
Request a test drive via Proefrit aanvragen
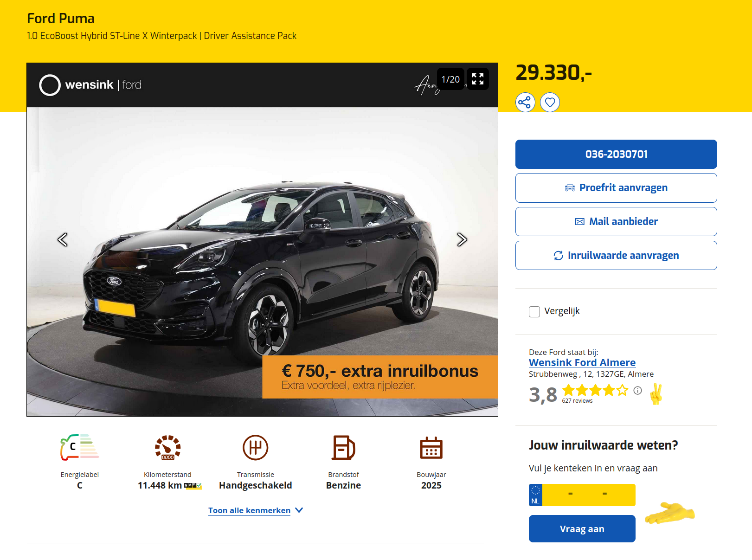616,188
